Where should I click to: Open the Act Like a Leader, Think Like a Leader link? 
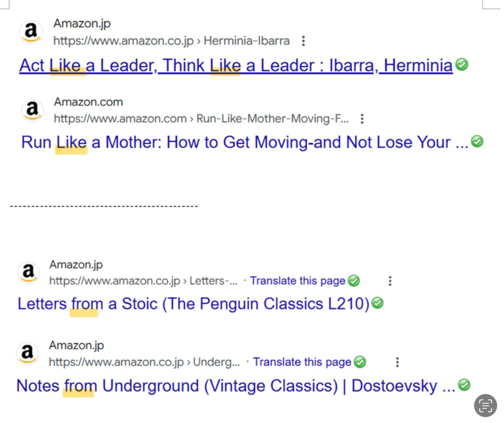click(236, 65)
